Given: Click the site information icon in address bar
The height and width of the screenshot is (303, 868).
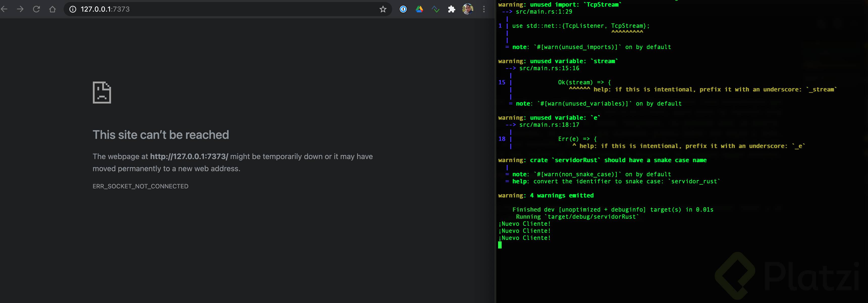Looking at the screenshot, I should (x=72, y=9).
